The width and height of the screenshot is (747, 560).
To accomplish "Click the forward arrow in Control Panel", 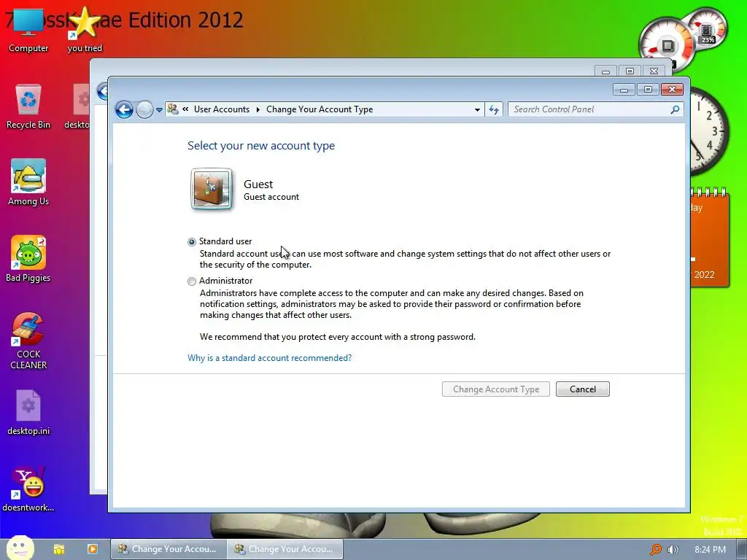I will click(x=144, y=109).
